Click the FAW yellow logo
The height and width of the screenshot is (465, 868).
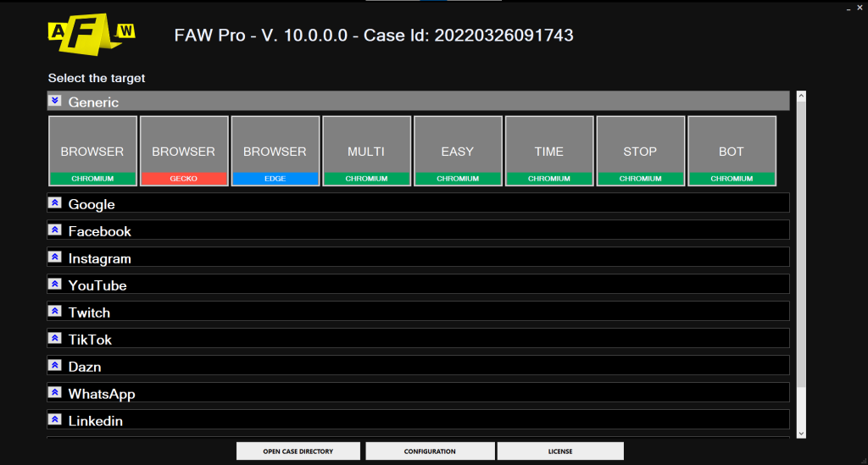92,34
